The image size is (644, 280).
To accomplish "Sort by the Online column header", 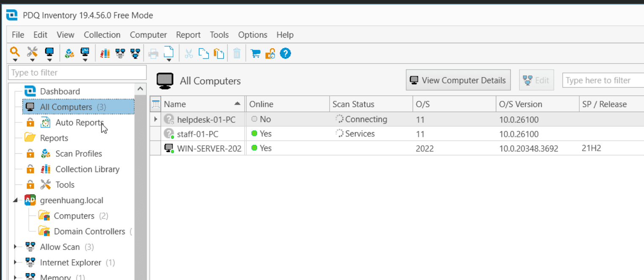I will pos(288,104).
